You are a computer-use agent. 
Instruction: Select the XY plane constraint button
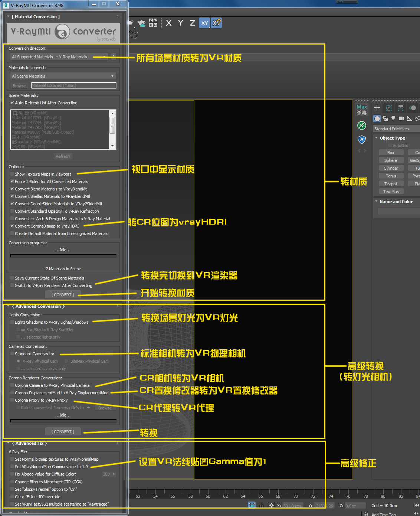(x=204, y=23)
